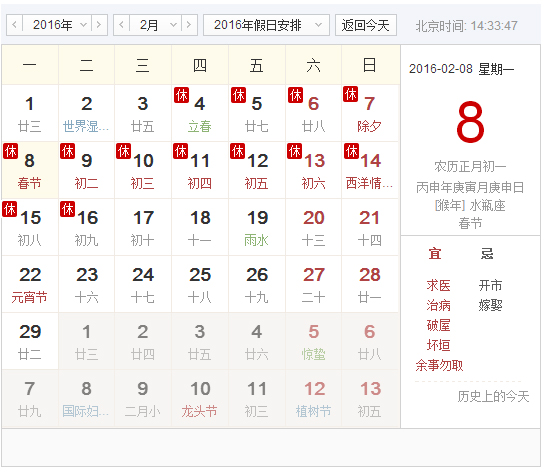
Task: Select February 2 世界湿地日 cell
Action: click(x=86, y=113)
